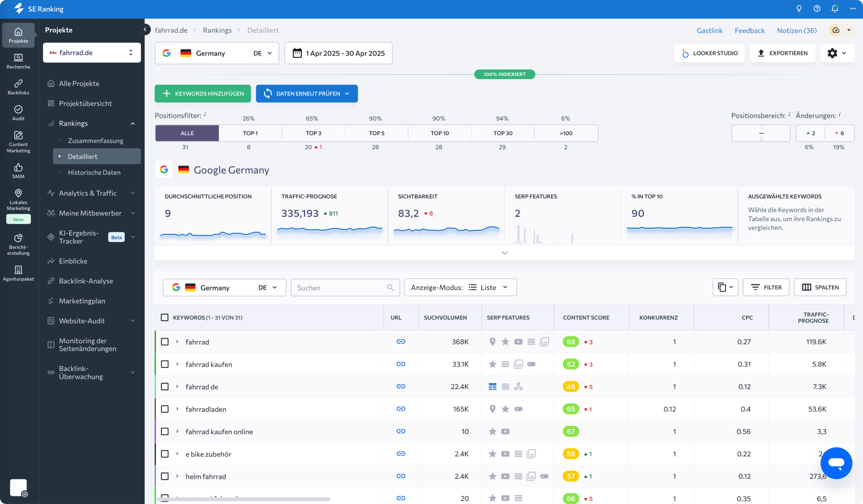Tick the checkbox for e bike zubehör
This screenshot has height=504, width=863.
[x=165, y=454]
